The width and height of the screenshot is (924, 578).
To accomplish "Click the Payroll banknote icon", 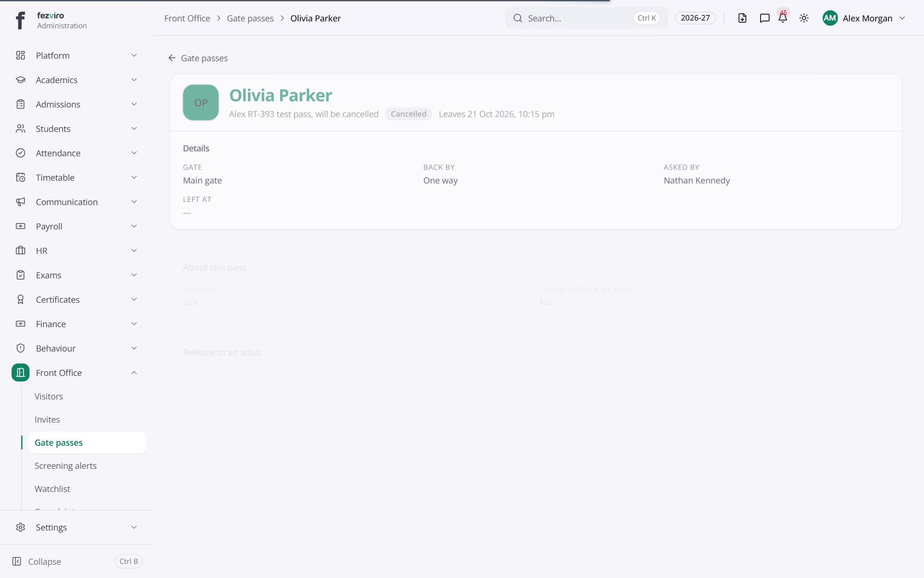I will 21,226.
